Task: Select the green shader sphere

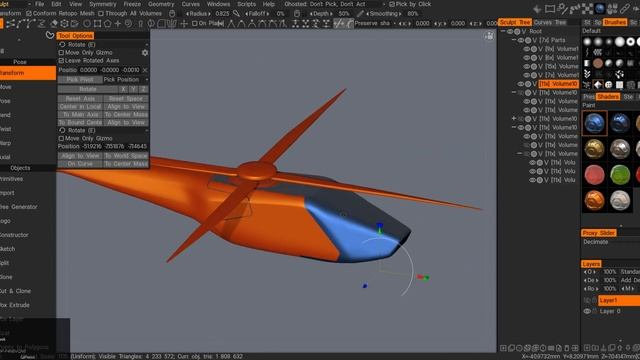Action: pyautogui.click(x=620, y=175)
